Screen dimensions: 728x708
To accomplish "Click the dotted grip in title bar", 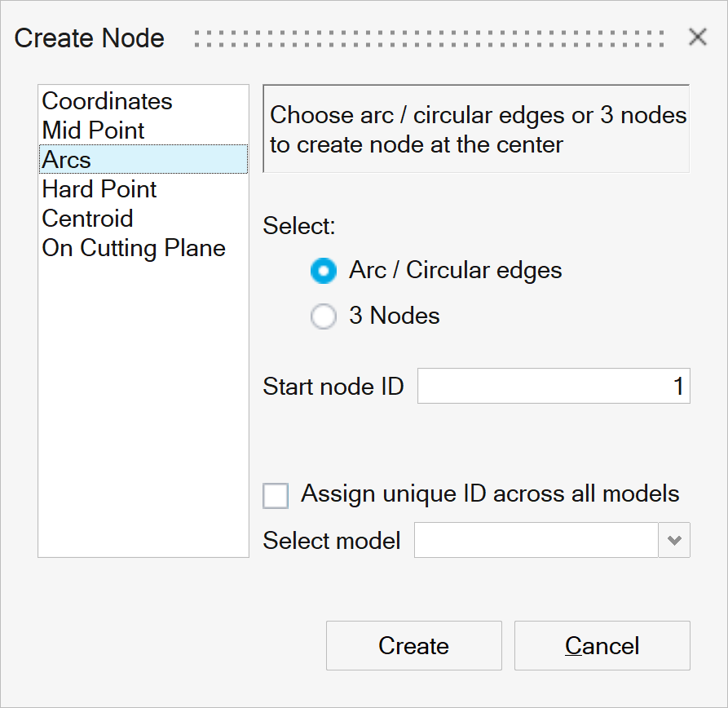I will (429, 38).
